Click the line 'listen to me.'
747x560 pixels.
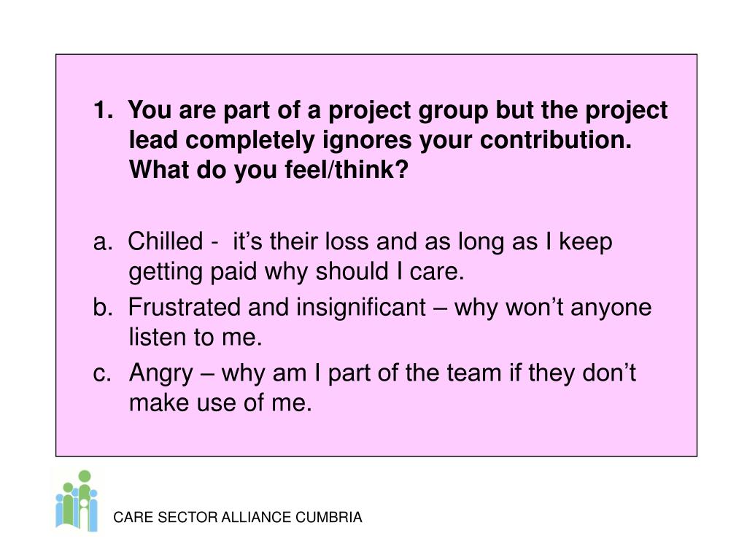click(196, 337)
